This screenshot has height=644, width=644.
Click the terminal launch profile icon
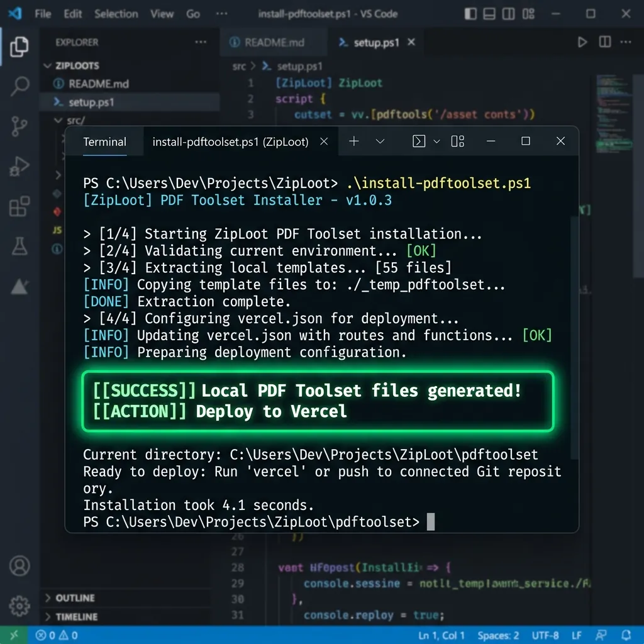[x=418, y=142]
